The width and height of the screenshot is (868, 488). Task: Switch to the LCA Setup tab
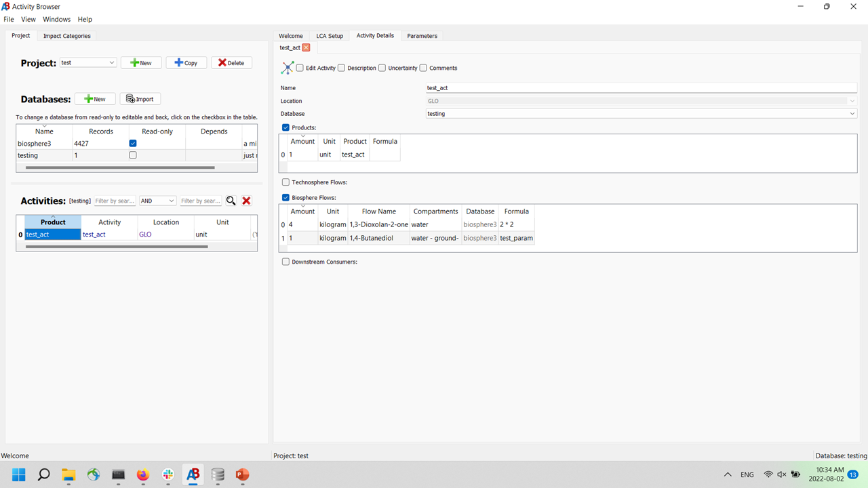[330, 36]
